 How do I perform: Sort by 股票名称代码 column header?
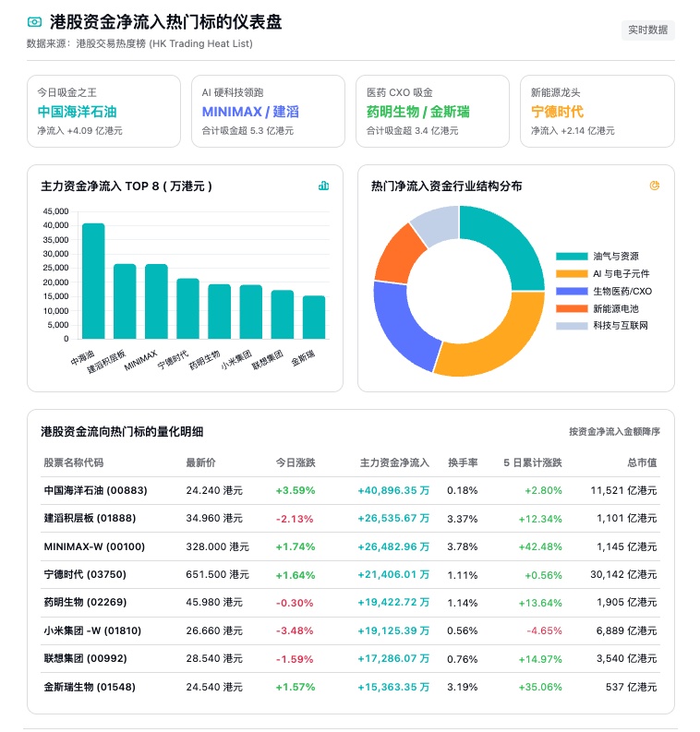click(73, 462)
